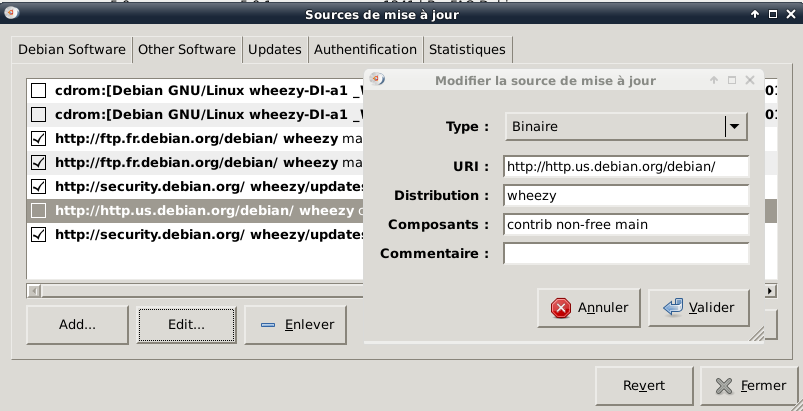Click the application icon in main title bar
The height and width of the screenshot is (411, 803).
(x=12, y=13)
